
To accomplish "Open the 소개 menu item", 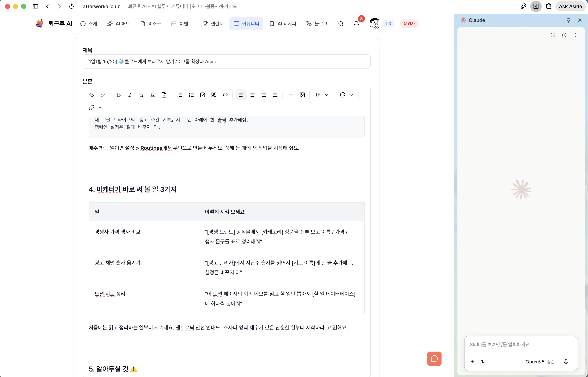I will [89, 24].
